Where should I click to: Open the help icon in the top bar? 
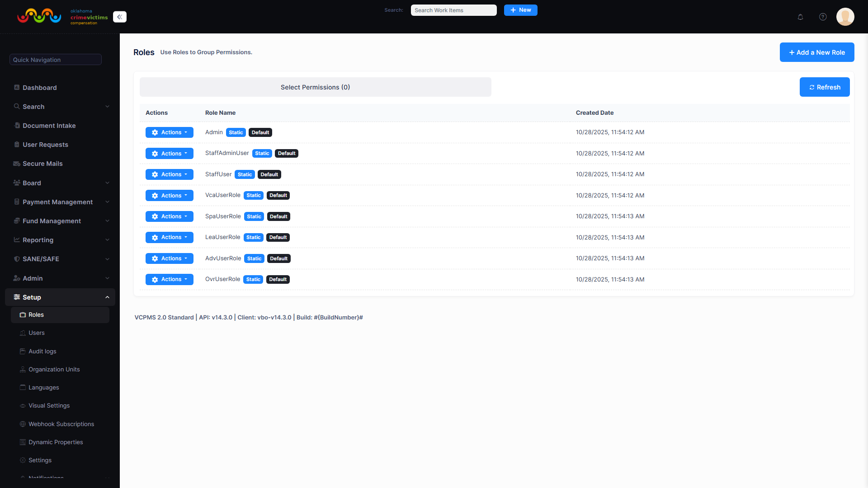click(x=823, y=17)
